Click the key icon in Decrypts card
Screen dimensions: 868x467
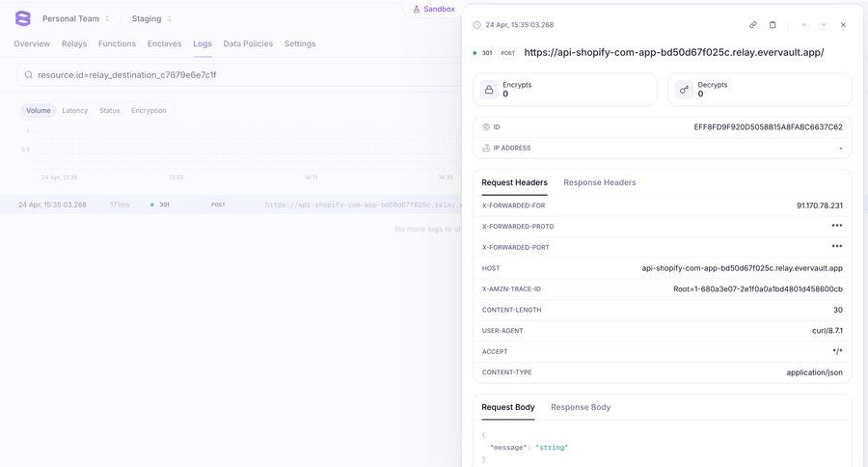pos(684,90)
